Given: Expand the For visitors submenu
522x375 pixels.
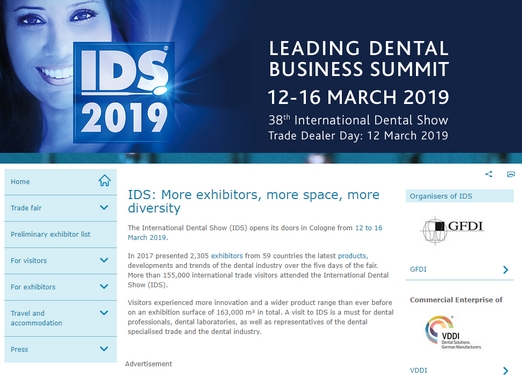Looking at the screenshot, I should [x=104, y=260].
